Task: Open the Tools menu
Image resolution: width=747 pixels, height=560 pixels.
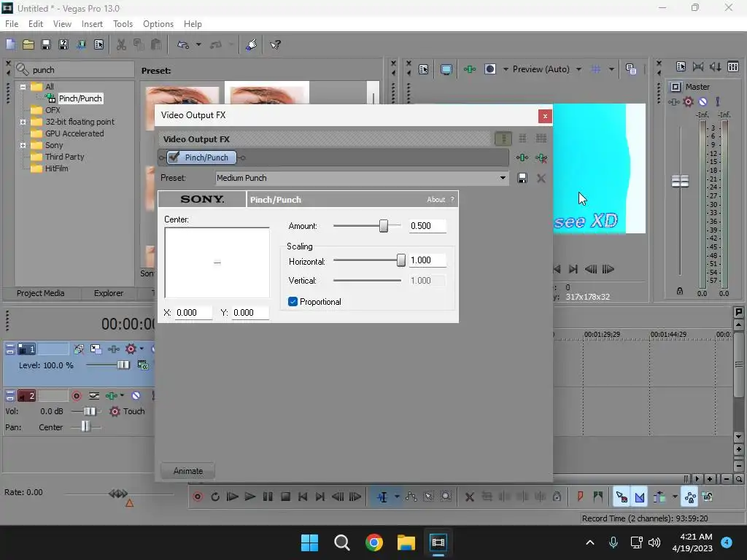Action: [x=123, y=24]
